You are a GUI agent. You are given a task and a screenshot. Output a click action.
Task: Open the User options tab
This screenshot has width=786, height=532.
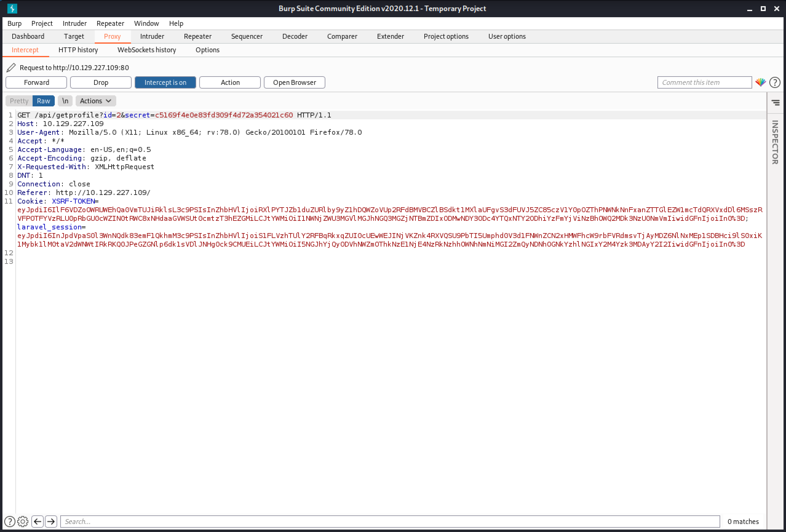(x=507, y=36)
